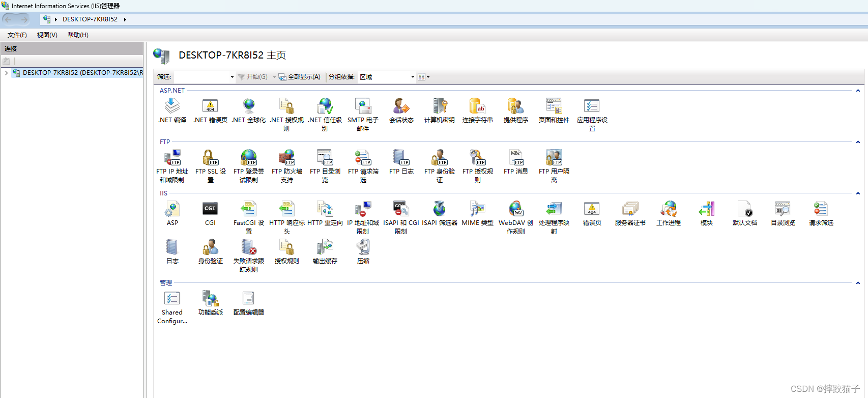868x398 pixels.
Task: Open HTTP 重定向 feature
Action: coord(325,213)
